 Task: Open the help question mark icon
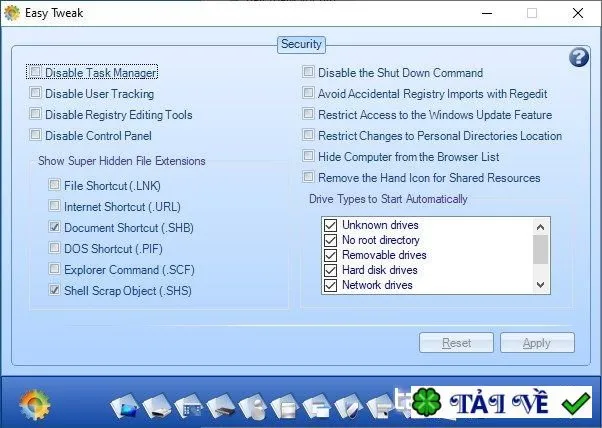click(x=579, y=57)
